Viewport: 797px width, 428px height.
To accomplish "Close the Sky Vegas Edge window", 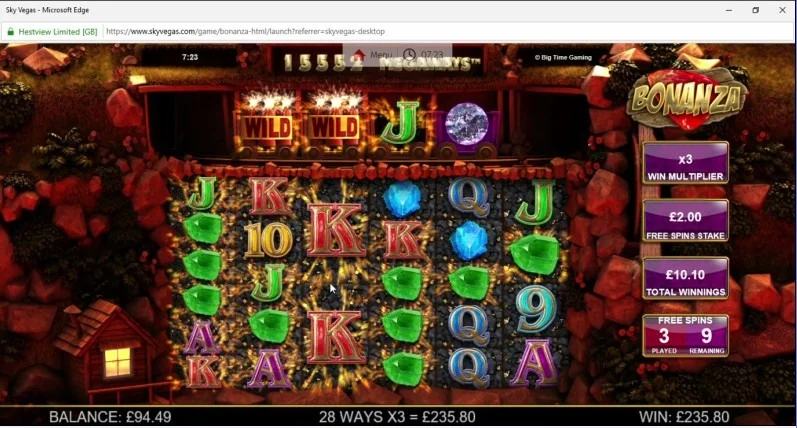I will pos(782,10).
